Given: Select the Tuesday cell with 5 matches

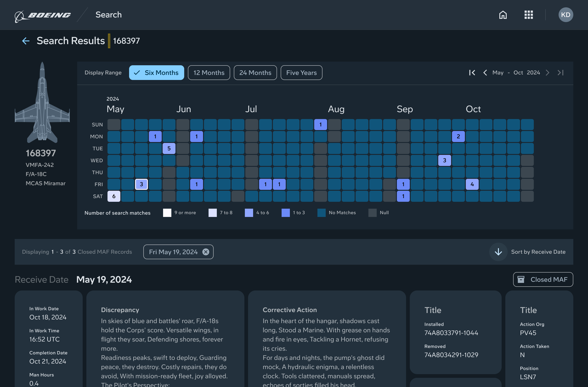Looking at the screenshot, I should click(x=169, y=148).
